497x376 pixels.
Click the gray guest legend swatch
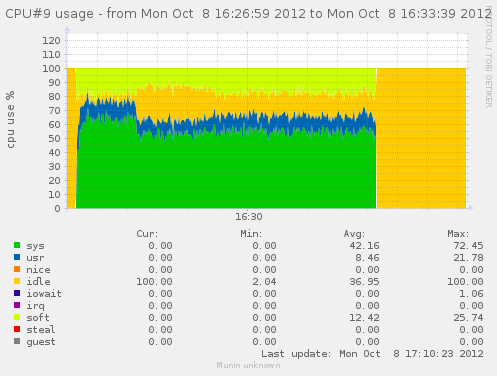click(x=17, y=341)
